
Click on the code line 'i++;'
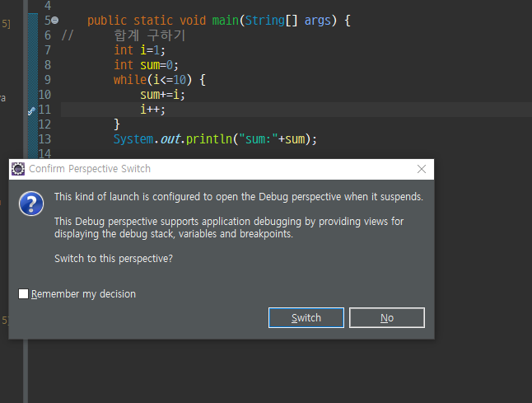pos(152,110)
